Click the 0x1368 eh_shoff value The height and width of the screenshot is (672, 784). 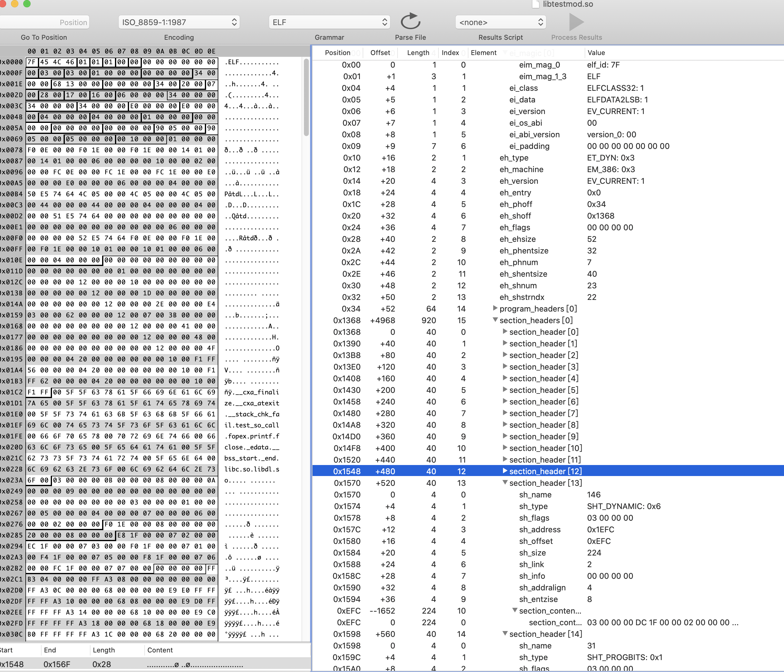(601, 216)
